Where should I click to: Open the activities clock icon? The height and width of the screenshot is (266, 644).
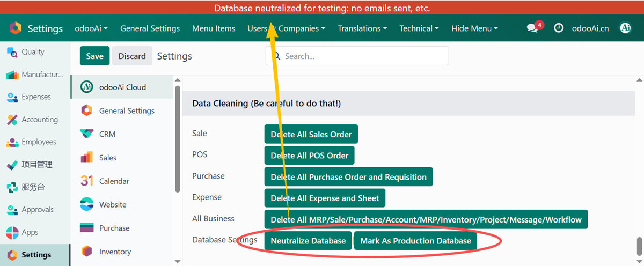pyautogui.click(x=559, y=28)
